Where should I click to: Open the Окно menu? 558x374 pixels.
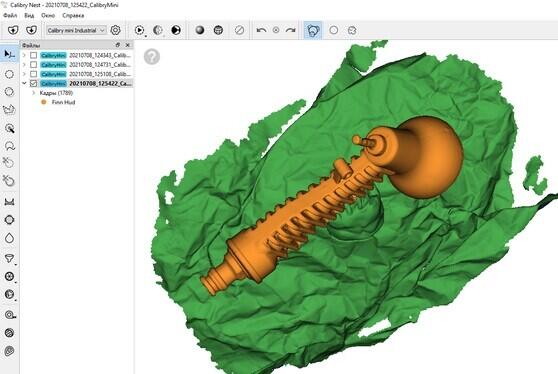(x=48, y=16)
